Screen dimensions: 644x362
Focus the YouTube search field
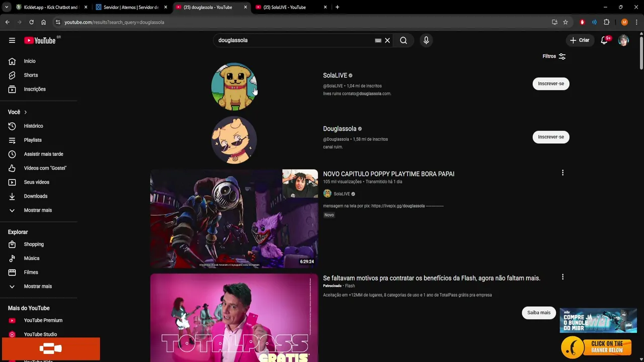pos(294,40)
